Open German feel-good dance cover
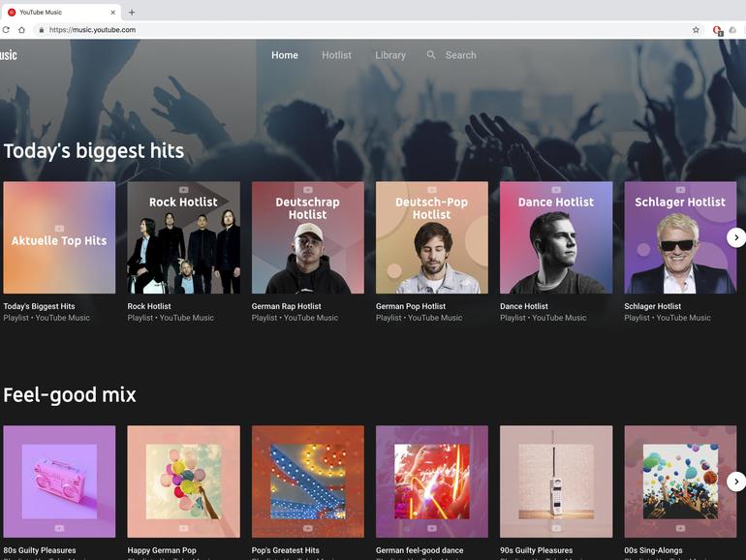Screen dimensions: 746x560 pos(432,482)
